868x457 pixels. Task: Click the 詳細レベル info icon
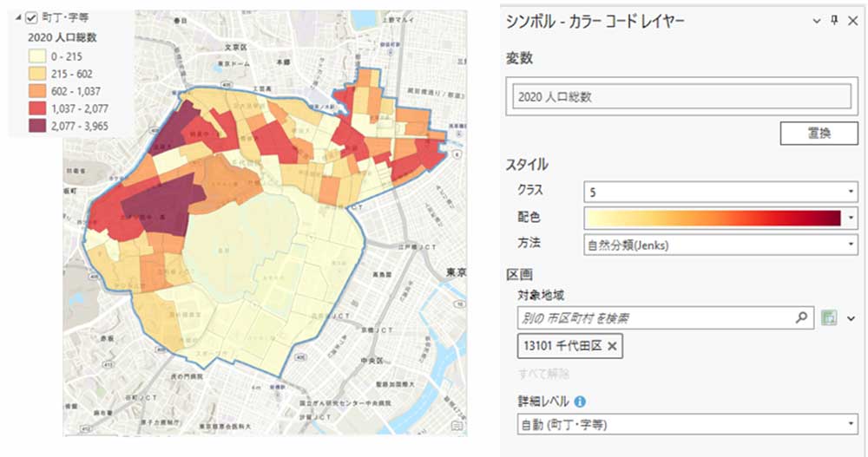(580, 402)
